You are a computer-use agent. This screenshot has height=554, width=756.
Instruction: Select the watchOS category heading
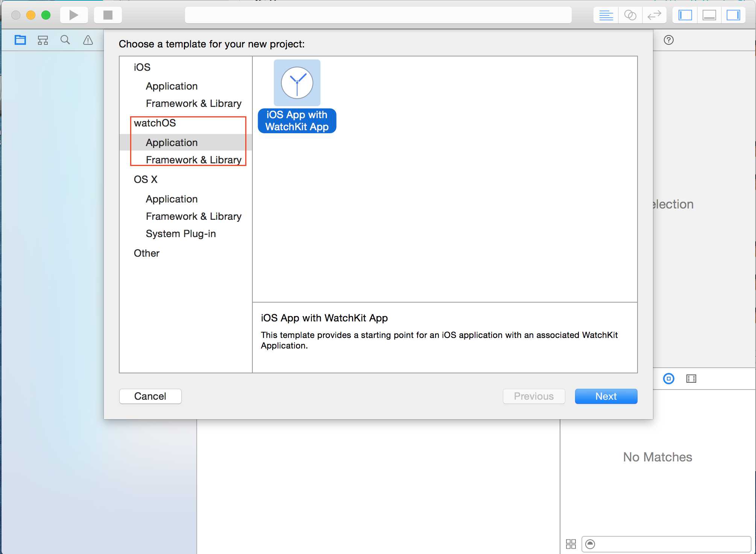[155, 123]
